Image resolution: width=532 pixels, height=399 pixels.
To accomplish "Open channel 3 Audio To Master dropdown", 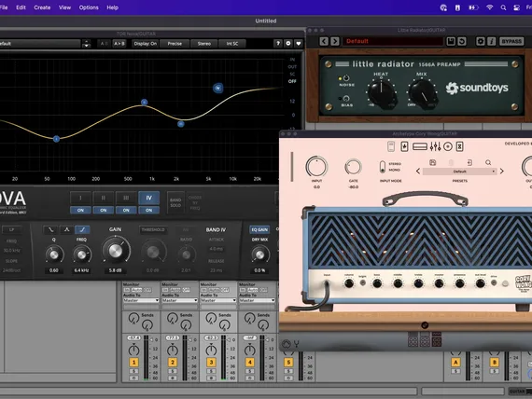I will coord(218,300).
